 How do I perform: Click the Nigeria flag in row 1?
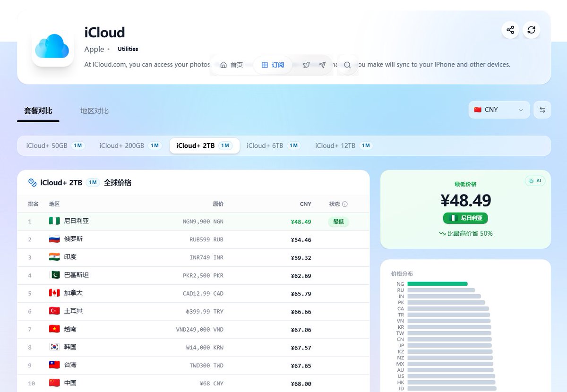pos(54,221)
